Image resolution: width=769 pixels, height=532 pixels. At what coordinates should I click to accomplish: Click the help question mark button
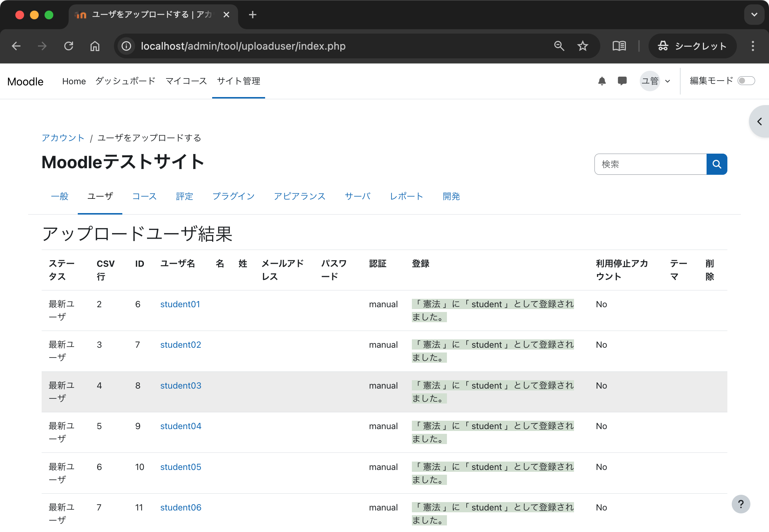[x=741, y=504]
